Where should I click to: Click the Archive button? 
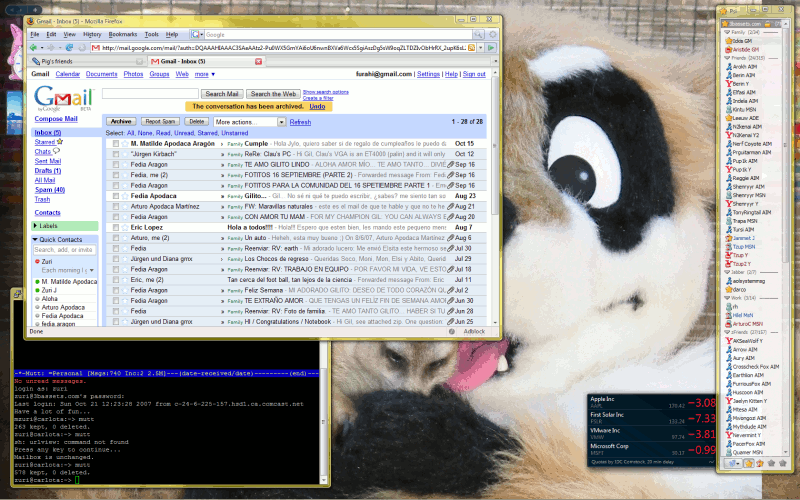[x=120, y=121]
